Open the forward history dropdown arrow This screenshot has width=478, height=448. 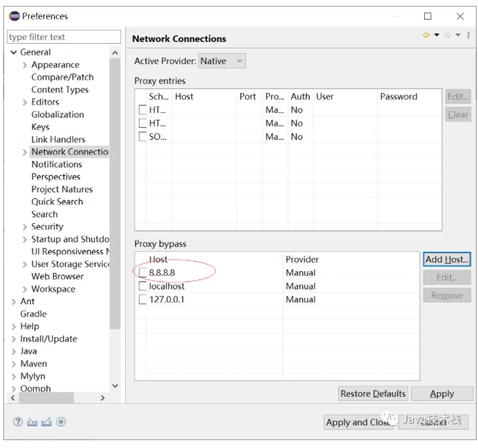458,35
